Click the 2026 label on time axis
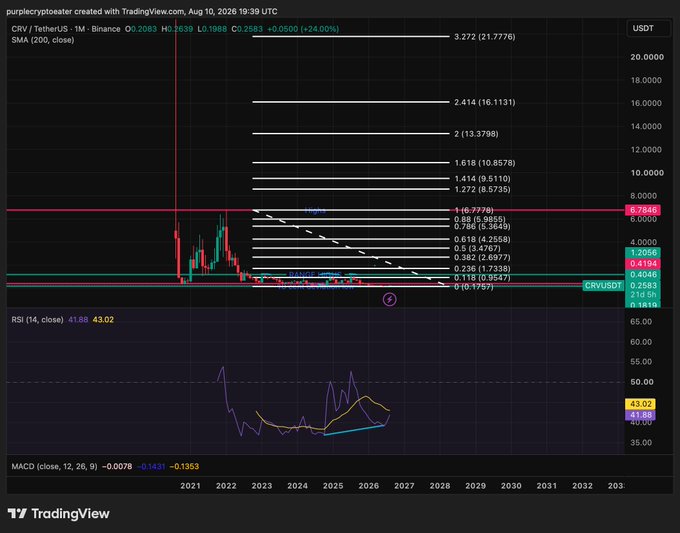Screen dimensions: 680x533 (x=369, y=486)
